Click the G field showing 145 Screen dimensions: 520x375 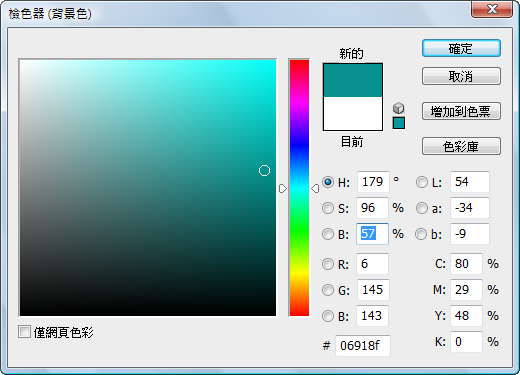click(373, 290)
